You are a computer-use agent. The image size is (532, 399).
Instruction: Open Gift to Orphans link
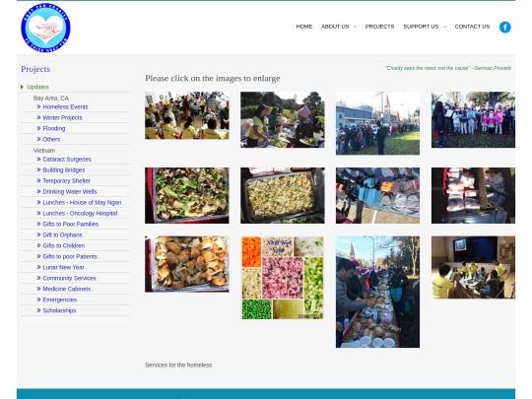[x=62, y=234]
